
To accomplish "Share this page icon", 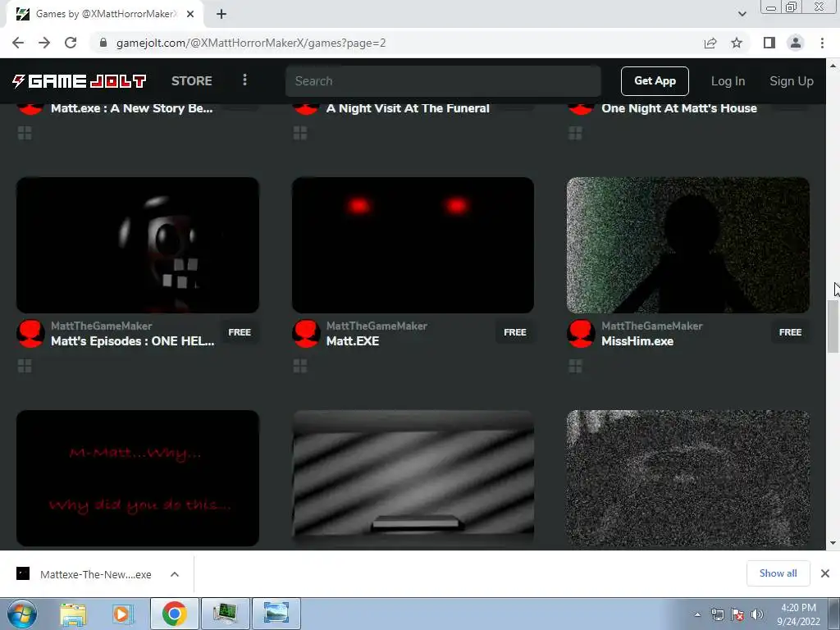I will [710, 43].
